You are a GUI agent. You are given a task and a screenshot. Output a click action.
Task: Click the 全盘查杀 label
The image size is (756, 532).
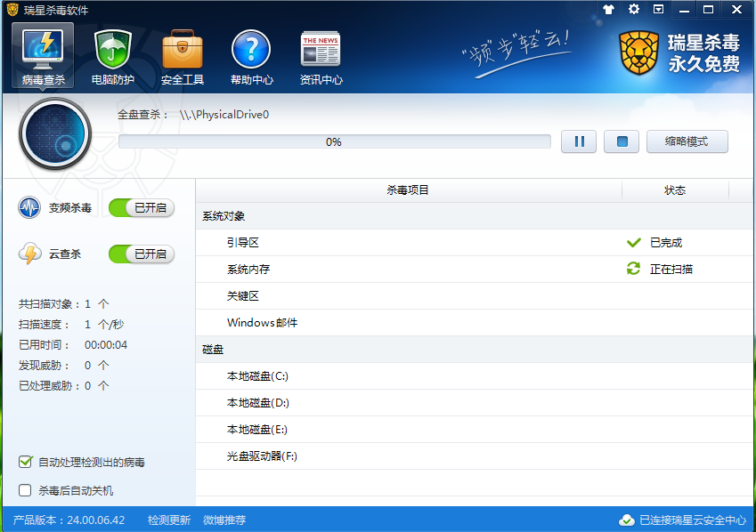tap(142, 115)
